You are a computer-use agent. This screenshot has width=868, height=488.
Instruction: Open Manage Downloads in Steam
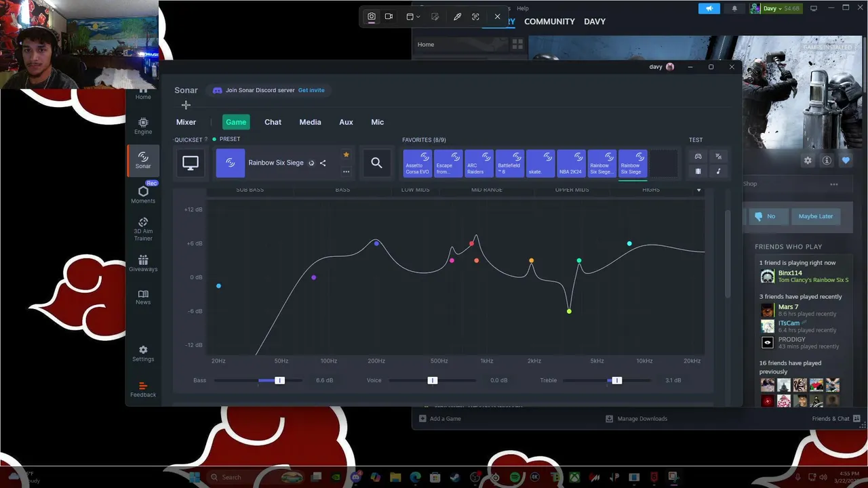[x=637, y=418]
